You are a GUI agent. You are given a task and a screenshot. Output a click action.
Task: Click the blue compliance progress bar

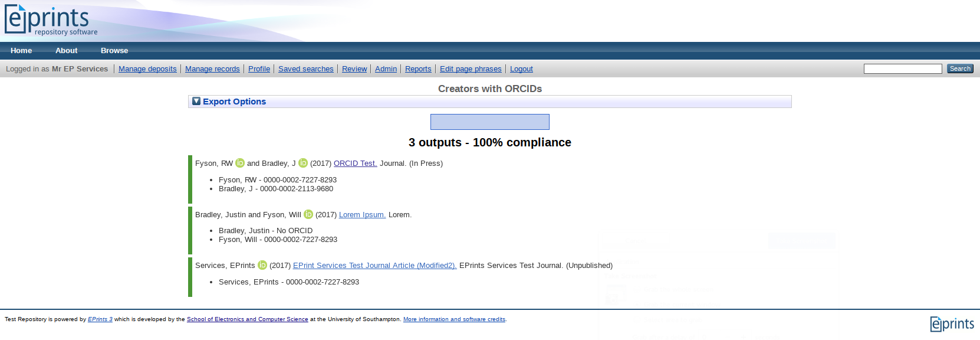489,122
